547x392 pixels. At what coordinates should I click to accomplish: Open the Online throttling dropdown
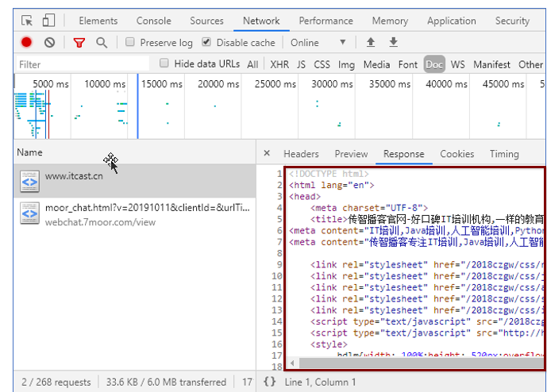coord(318,43)
